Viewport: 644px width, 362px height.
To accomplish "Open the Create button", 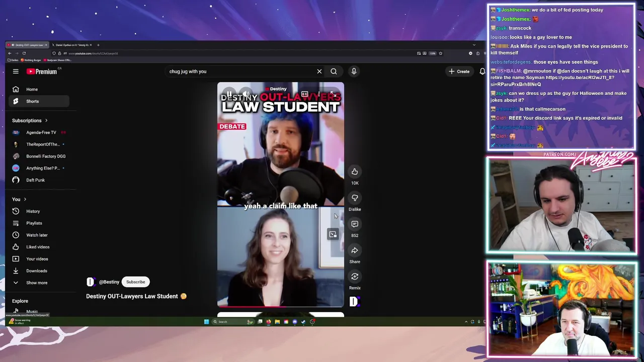I will tap(459, 71).
